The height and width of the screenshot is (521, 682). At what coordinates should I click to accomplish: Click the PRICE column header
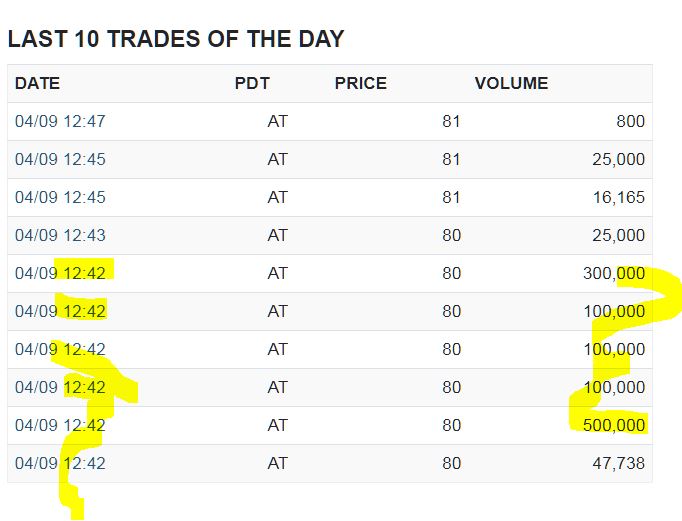tap(360, 83)
